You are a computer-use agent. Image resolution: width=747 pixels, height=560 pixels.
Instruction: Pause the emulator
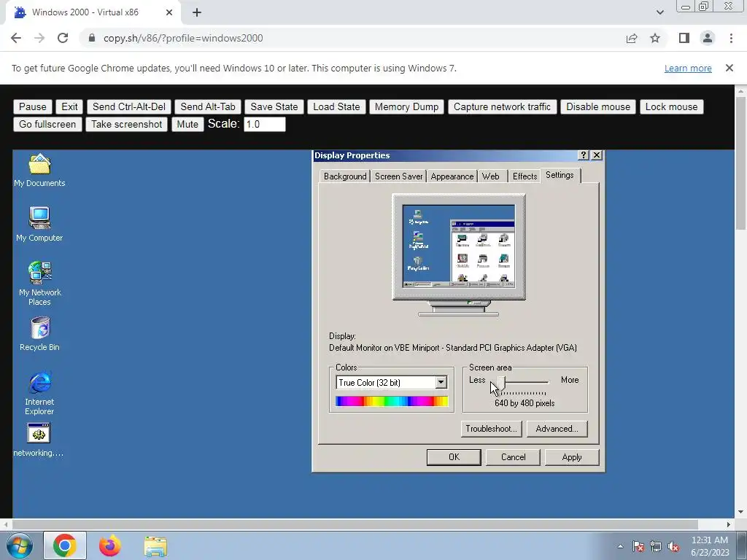click(x=32, y=106)
